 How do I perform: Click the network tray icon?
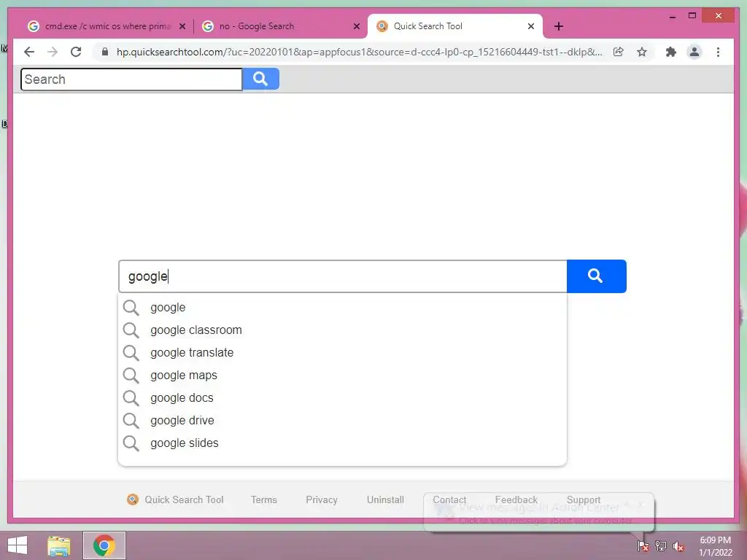click(661, 546)
